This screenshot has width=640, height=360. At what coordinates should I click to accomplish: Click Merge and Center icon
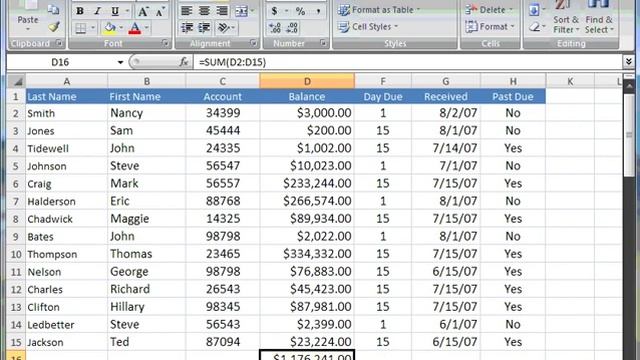pos(242,11)
